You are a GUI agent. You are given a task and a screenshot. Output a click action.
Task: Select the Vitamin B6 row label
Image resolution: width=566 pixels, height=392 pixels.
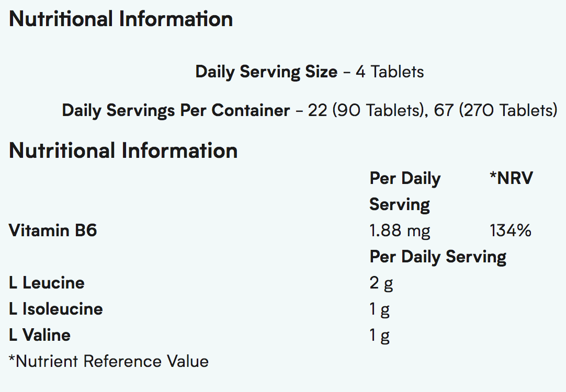point(53,230)
